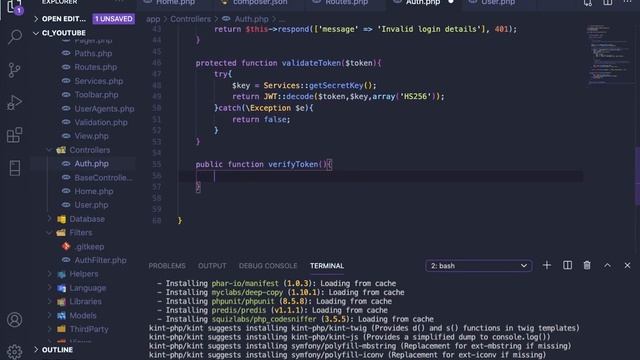Select the Terminal panel tab
The image size is (640, 360).
coord(327,266)
